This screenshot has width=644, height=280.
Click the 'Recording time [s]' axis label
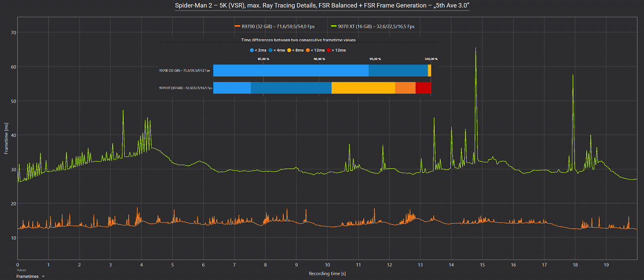(x=327, y=274)
